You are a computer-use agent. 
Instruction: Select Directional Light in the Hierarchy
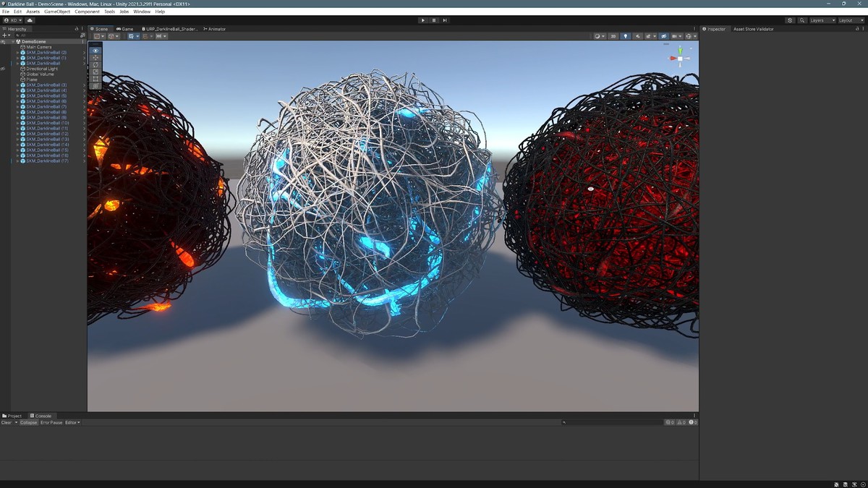tap(42, 69)
